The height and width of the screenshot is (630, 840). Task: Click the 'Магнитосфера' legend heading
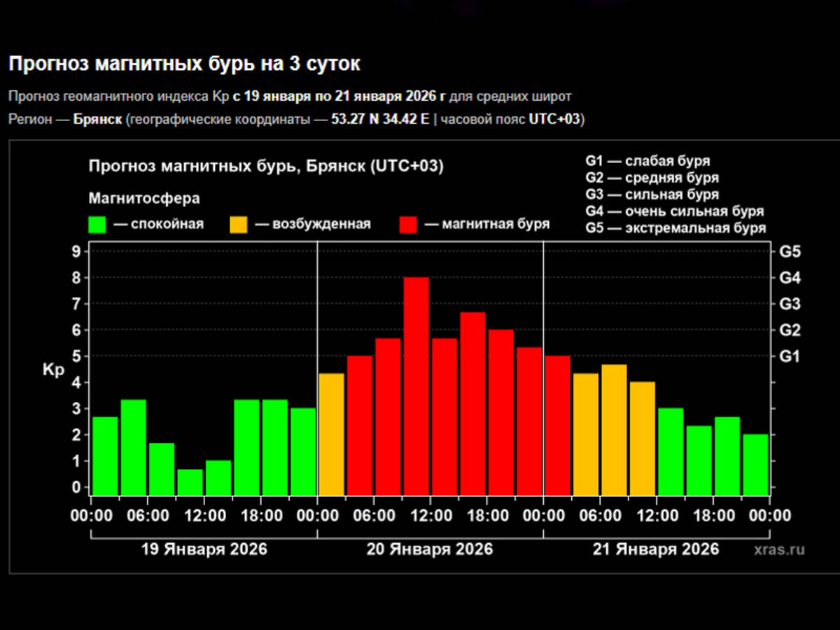(143, 199)
